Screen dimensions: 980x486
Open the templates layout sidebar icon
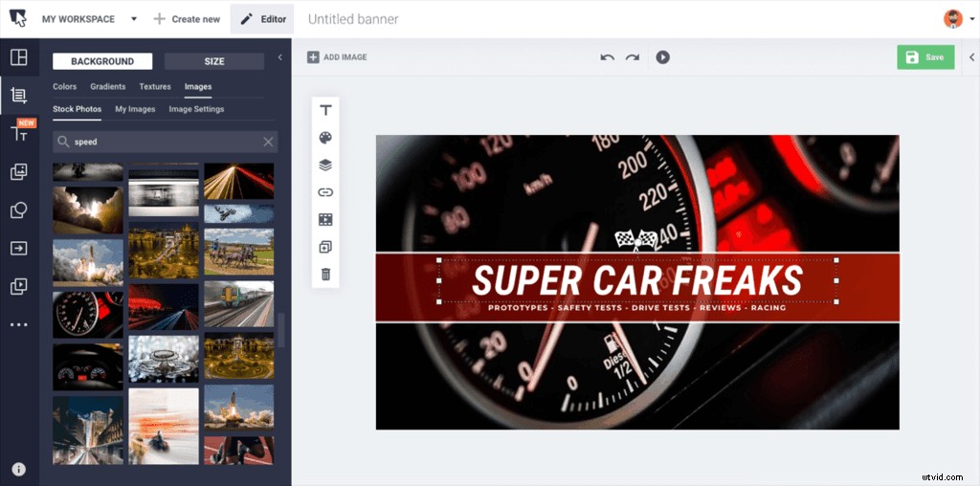pyautogui.click(x=19, y=57)
